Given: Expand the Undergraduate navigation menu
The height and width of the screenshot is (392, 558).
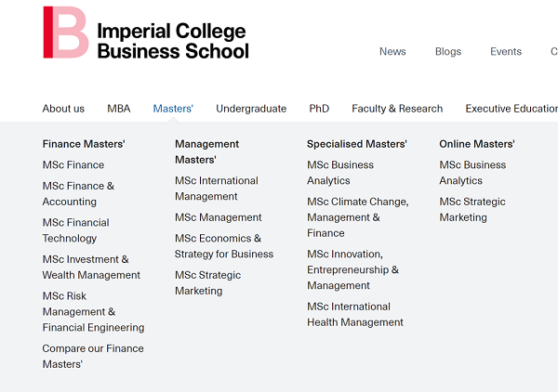Looking at the screenshot, I should pyautogui.click(x=251, y=109).
